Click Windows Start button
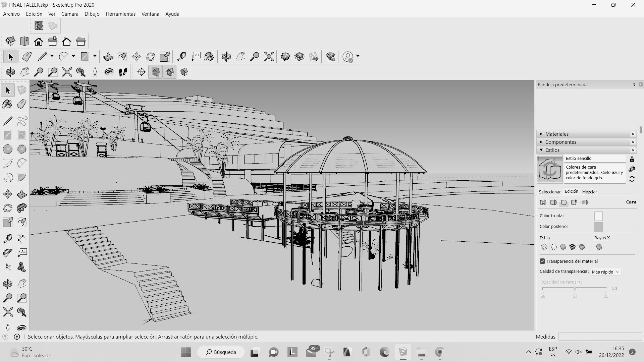Image resolution: width=644 pixels, height=362 pixels. point(186,352)
